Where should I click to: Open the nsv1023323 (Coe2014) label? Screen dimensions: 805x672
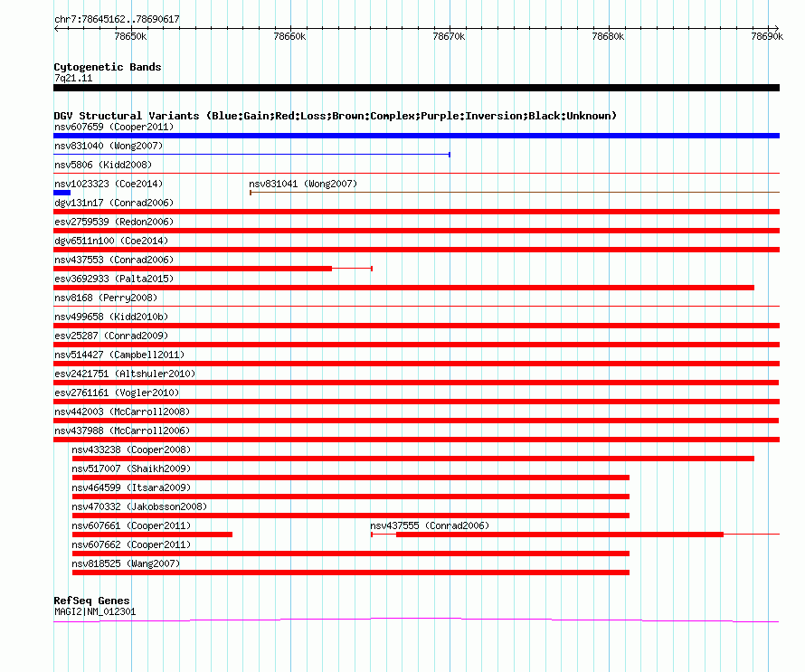[109, 184]
